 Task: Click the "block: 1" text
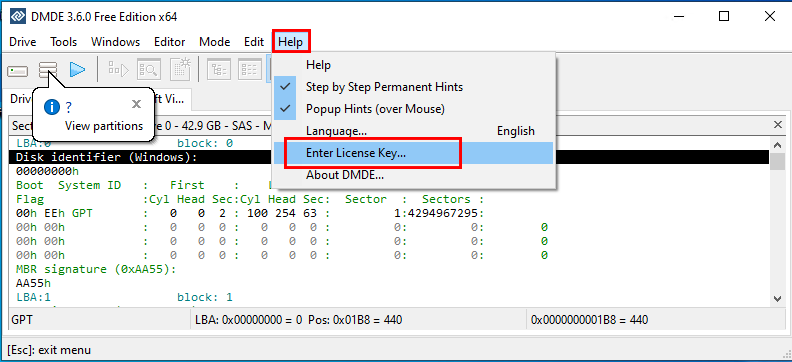(205, 297)
